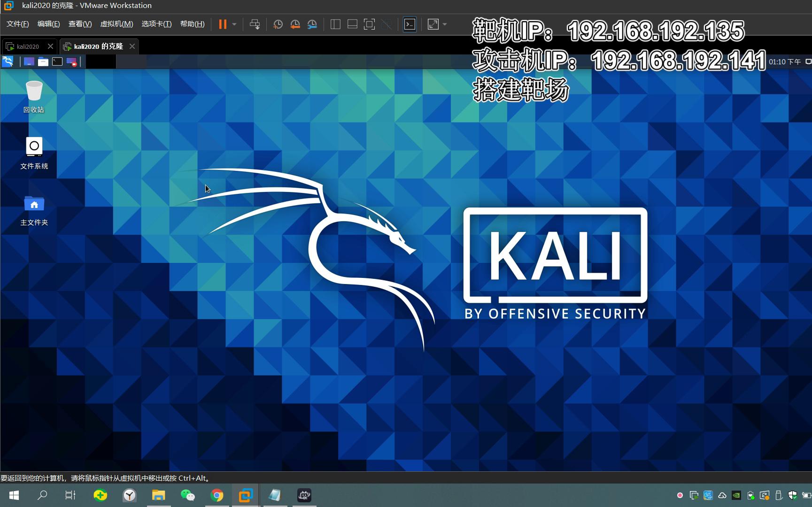Viewport: 812px width, 507px height.
Task: Open WeChat from the taskbar
Action: click(188, 495)
